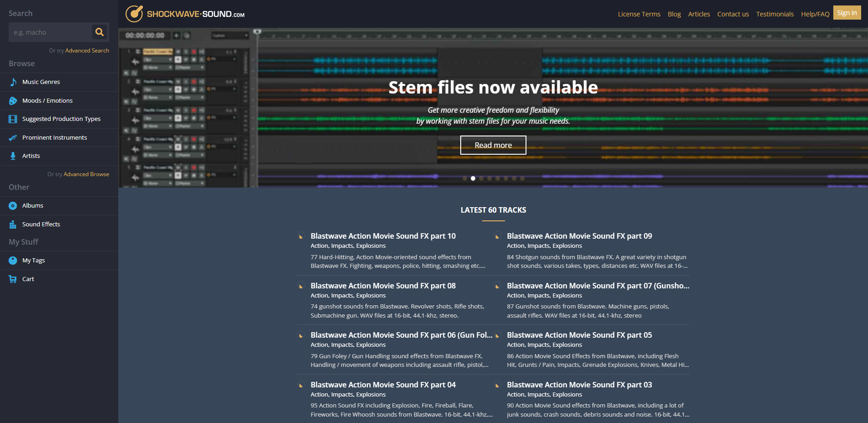Select the seventh carousel slide dot

[x=514, y=178]
